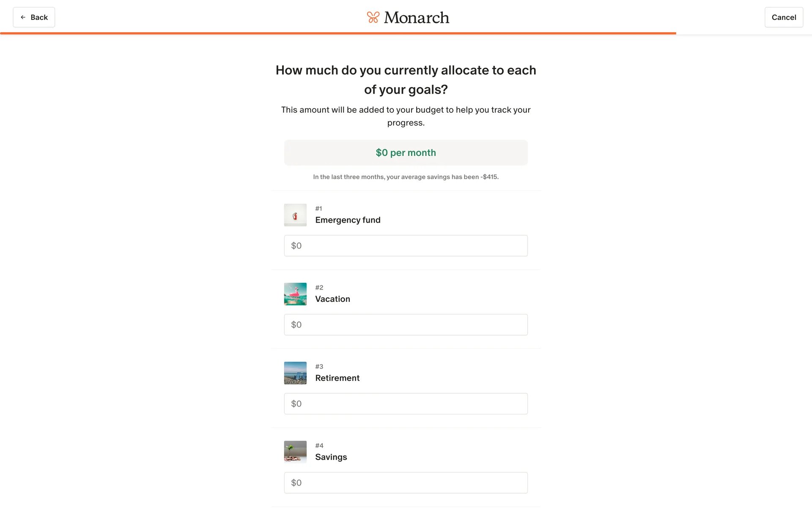This screenshot has height=508, width=812.
Task: Click the Savings amount input field
Action: (x=406, y=483)
